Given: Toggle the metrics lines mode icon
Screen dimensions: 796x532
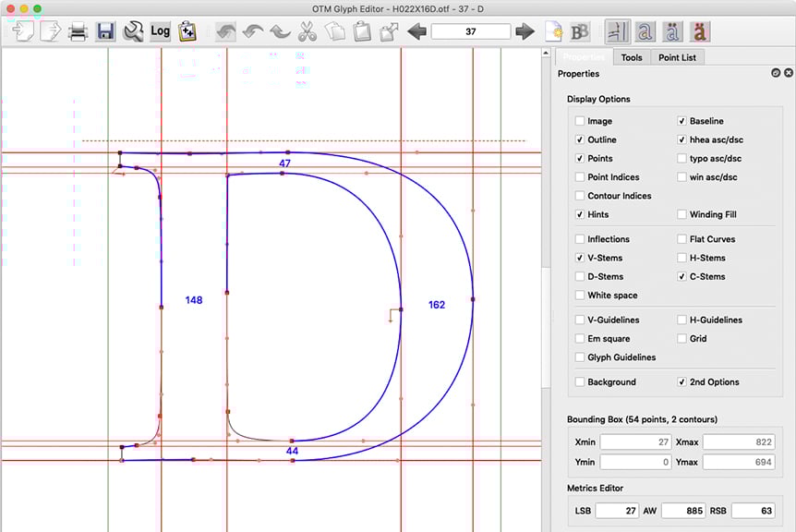Looking at the screenshot, I should click(x=617, y=31).
